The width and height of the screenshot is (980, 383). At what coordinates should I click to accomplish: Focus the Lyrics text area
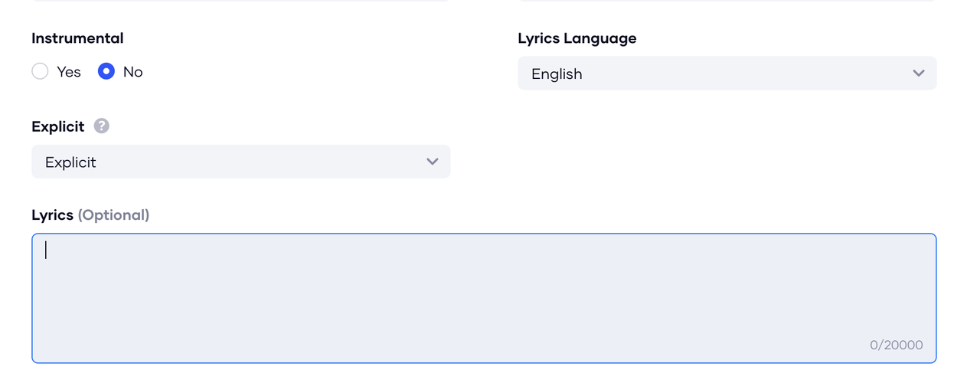pos(484,298)
